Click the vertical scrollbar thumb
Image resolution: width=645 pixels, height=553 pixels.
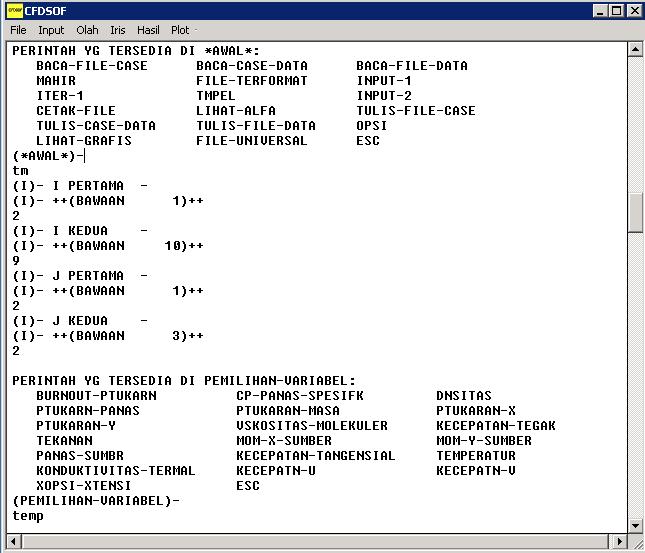coord(635,212)
